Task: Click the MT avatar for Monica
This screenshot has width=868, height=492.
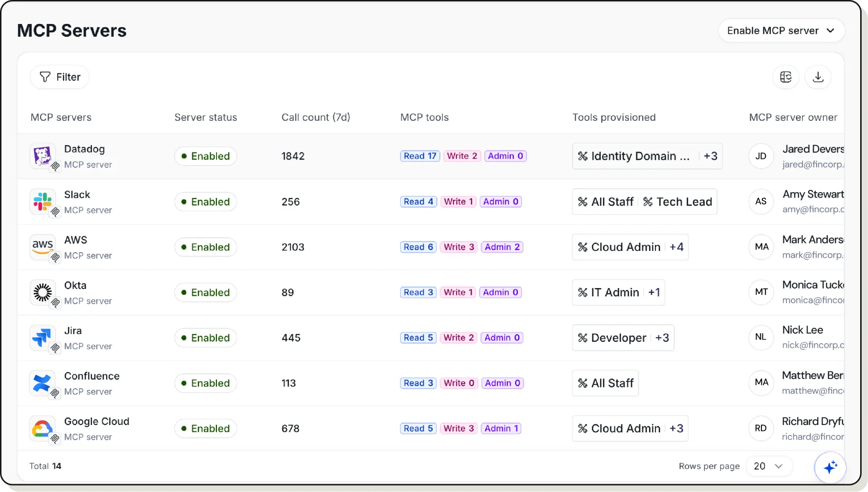Action: click(761, 292)
